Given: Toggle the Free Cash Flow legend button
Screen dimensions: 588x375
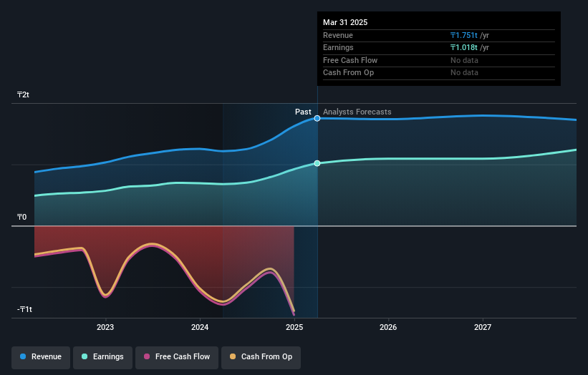Looking at the screenshot, I should (x=177, y=357).
